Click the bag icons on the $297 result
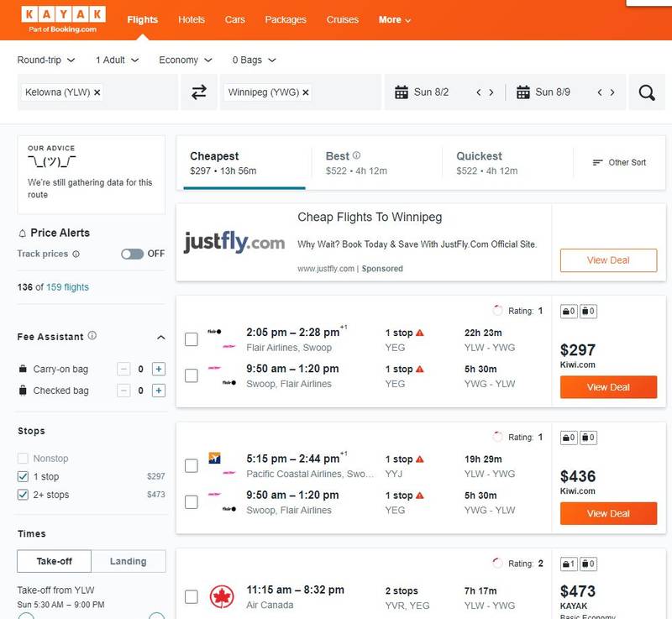Screen dimensions: 672x619 tap(579, 312)
